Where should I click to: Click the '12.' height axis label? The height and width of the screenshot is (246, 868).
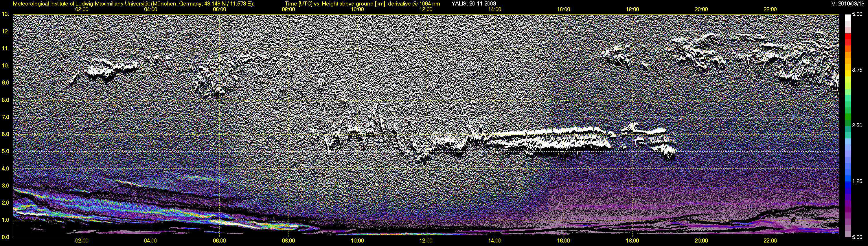(x=5, y=31)
